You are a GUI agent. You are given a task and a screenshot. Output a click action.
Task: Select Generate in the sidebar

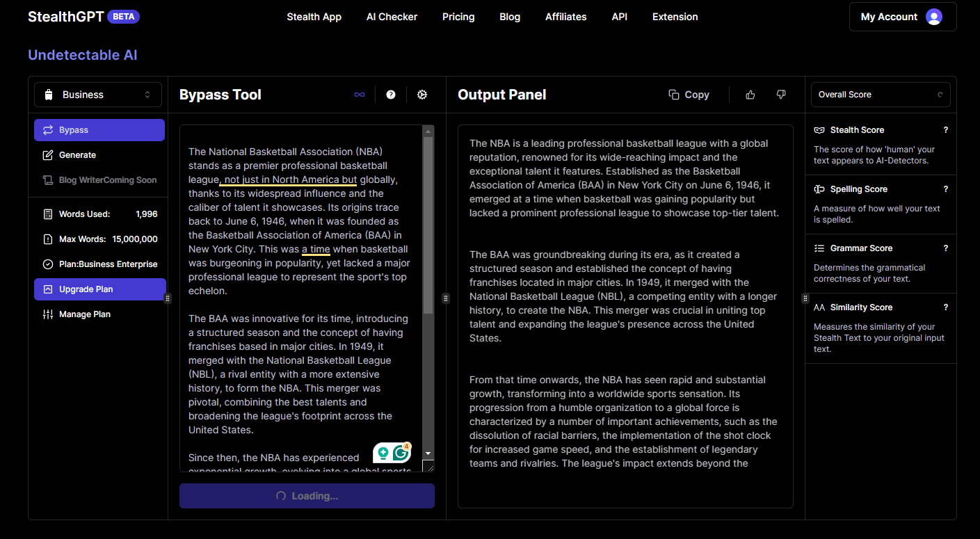(x=99, y=155)
